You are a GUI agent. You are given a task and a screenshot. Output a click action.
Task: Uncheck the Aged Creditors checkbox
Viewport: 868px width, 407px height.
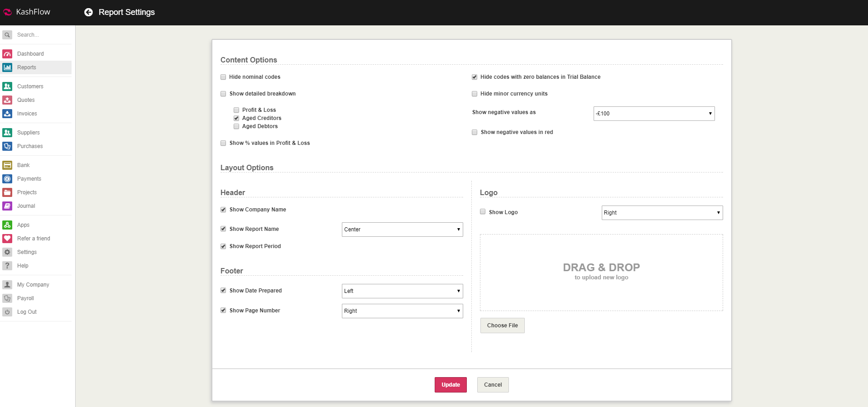coord(236,118)
